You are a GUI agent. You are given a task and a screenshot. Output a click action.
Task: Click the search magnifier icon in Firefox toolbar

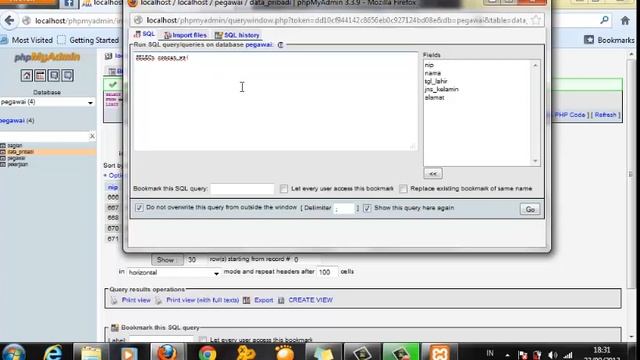tap(604, 20)
